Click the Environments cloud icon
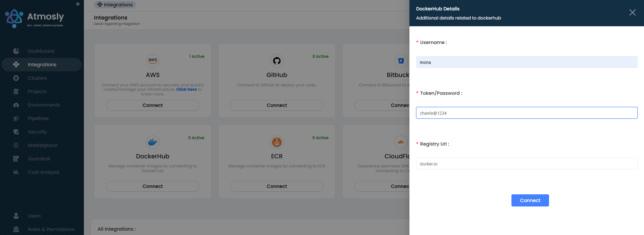The image size is (644, 235). click(x=16, y=105)
